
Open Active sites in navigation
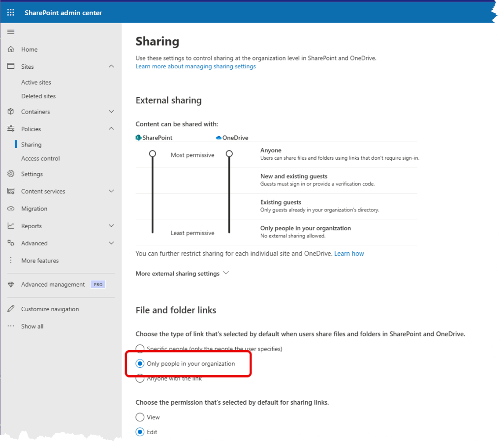tap(36, 83)
